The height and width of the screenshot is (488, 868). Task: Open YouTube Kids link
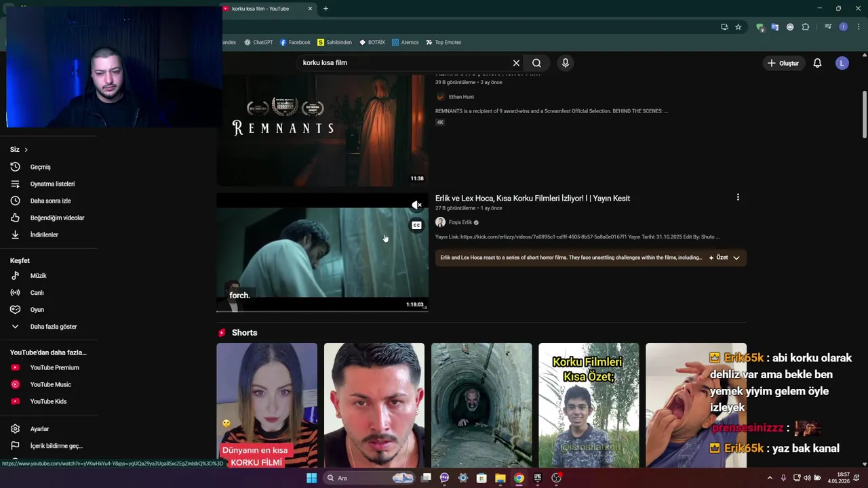[49, 401]
